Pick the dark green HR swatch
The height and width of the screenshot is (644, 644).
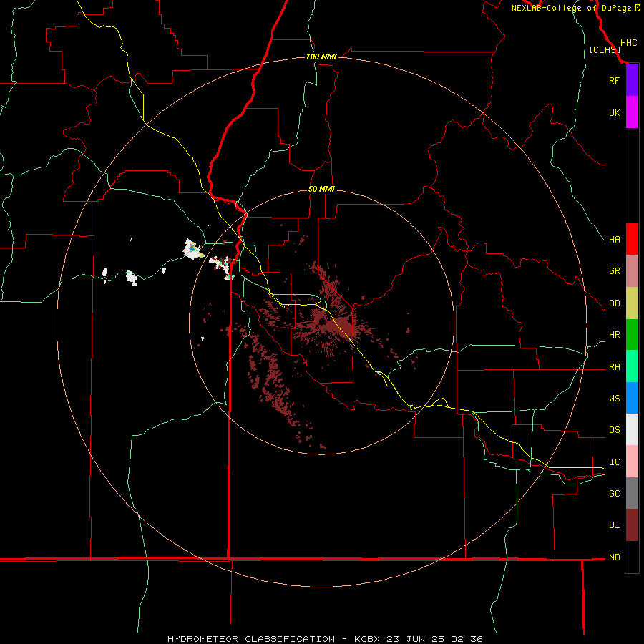632,335
